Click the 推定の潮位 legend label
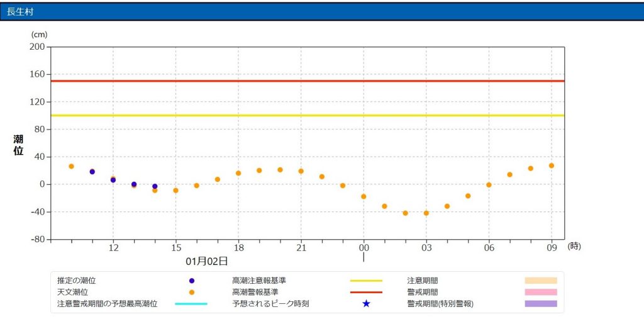 pyautogui.click(x=76, y=281)
